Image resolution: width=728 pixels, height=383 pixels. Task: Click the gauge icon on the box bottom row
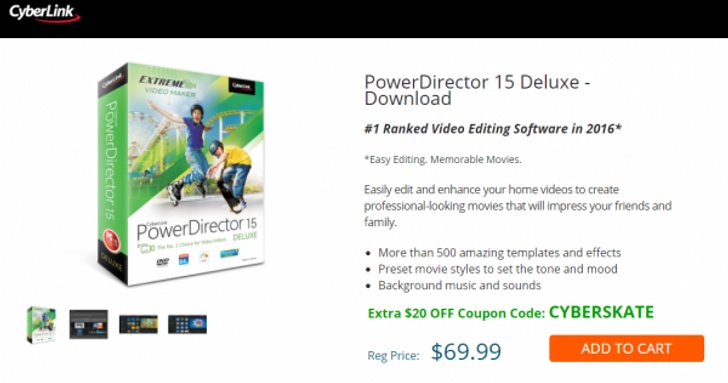pos(204,257)
